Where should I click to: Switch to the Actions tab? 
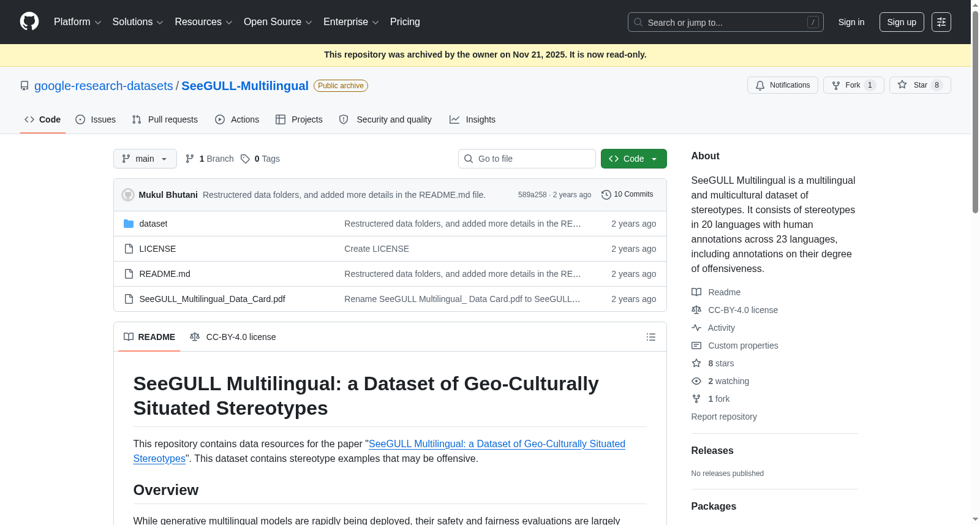237,119
